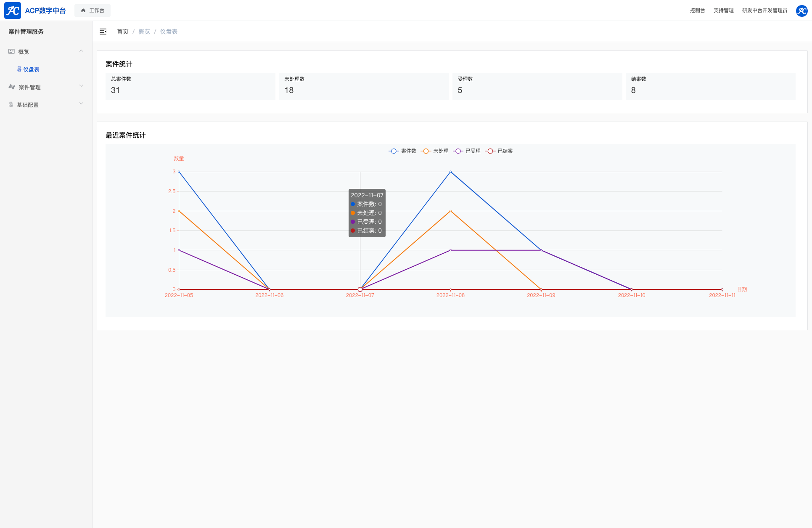The height and width of the screenshot is (528, 812).
Task: Open the 支持管理 top menu
Action: click(723, 11)
